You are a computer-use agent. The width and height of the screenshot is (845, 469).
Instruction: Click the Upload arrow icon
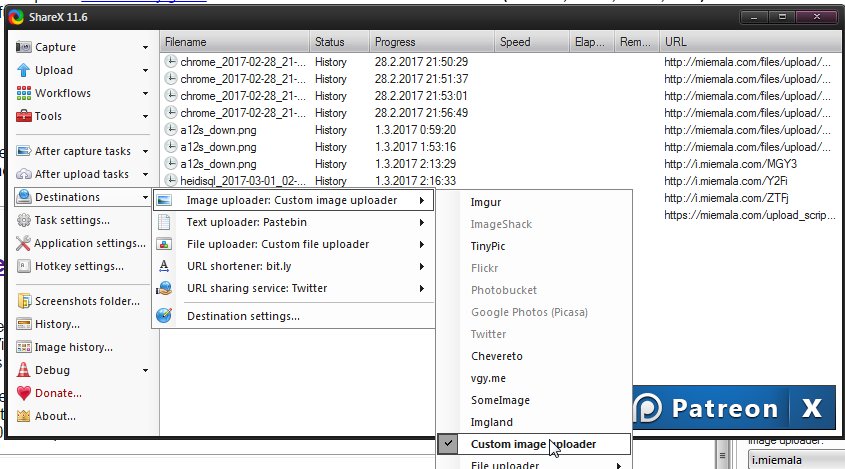23,70
